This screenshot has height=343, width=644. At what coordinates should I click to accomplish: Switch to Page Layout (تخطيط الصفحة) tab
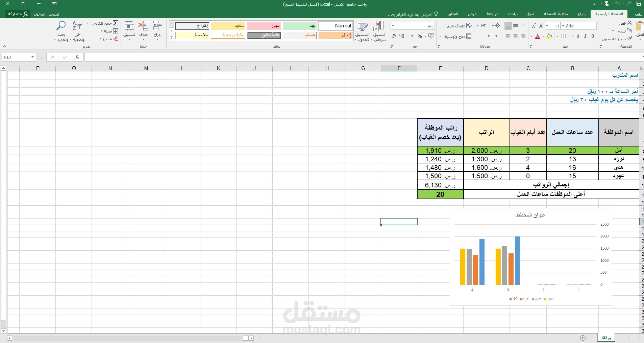point(556,14)
